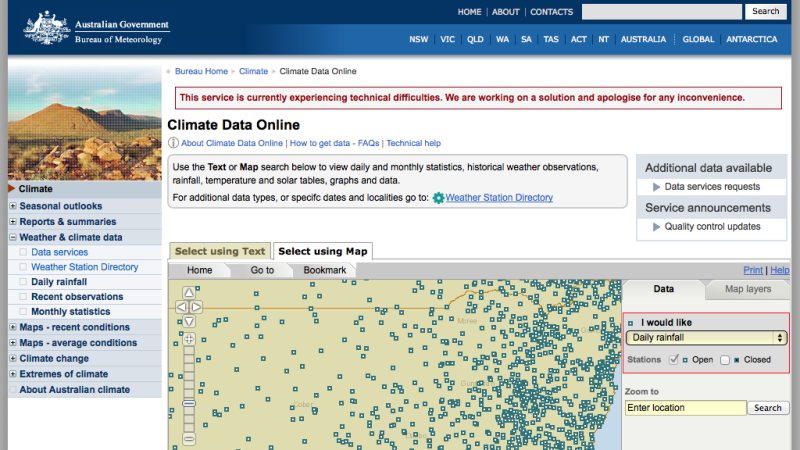Viewport: 800px width, 450px height.
Task: Click the bullet box beside Monthly statistics
Action: click(23, 311)
